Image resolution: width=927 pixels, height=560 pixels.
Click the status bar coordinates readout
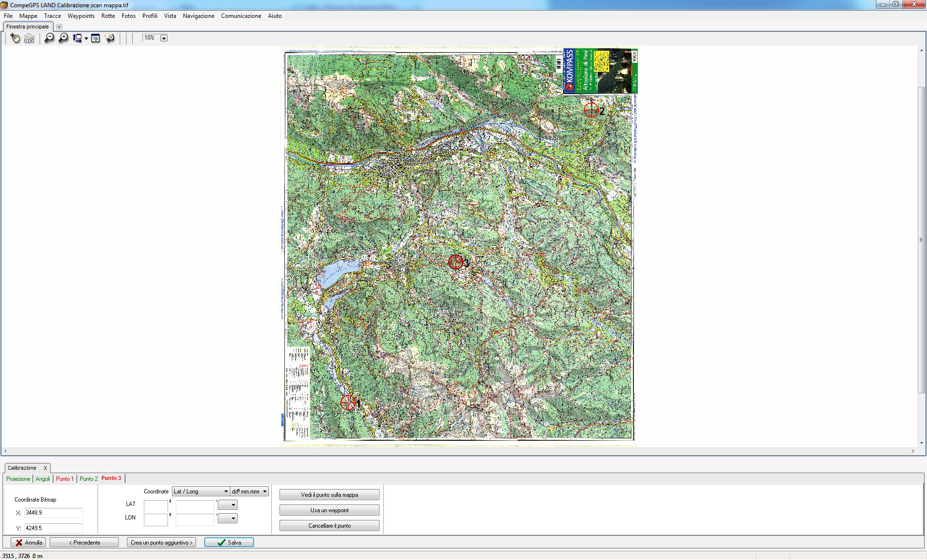(22, 556)
